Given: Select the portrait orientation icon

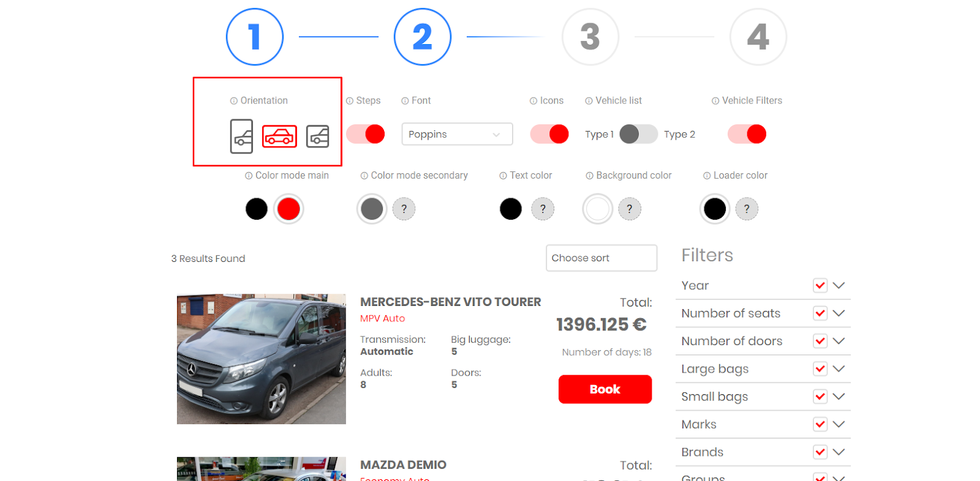Looking at the screenshot, I should (241, 136).
